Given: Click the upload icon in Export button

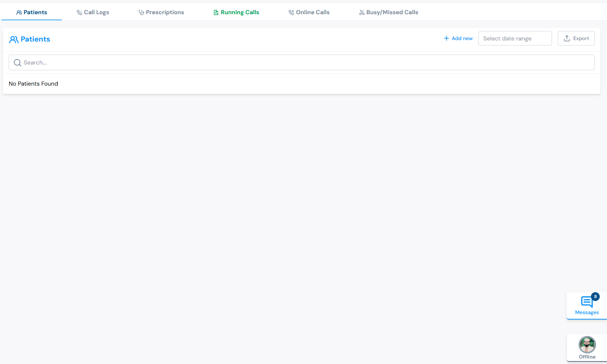Looking at the screenshot, I should point(567,38).
